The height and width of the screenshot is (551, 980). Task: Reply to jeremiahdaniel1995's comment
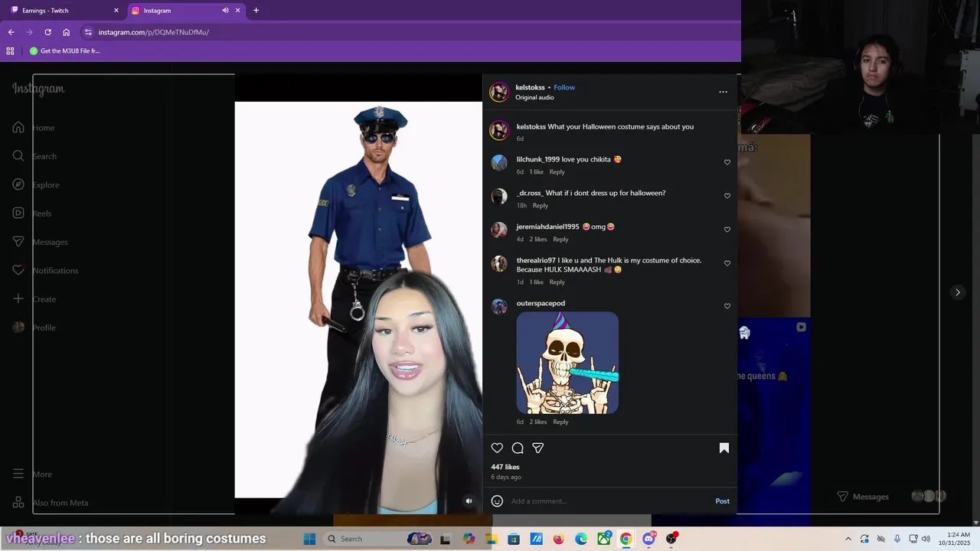(x=560, y=240)
